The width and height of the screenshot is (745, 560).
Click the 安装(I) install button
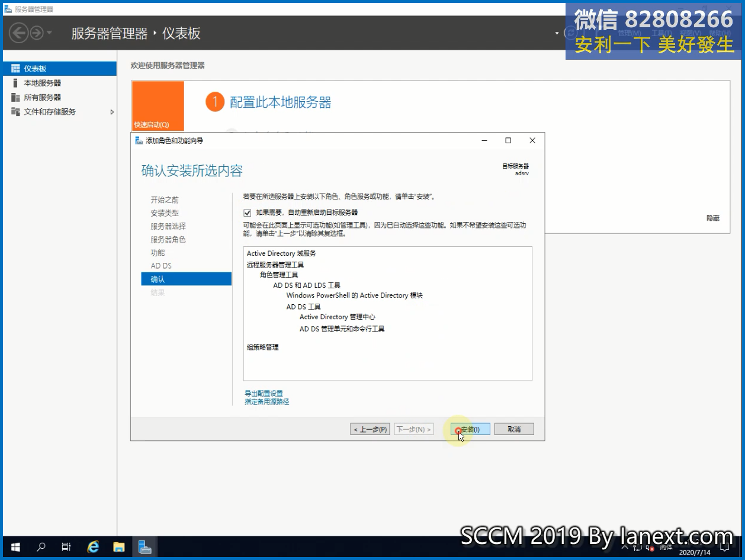click(x=470, y=429)
